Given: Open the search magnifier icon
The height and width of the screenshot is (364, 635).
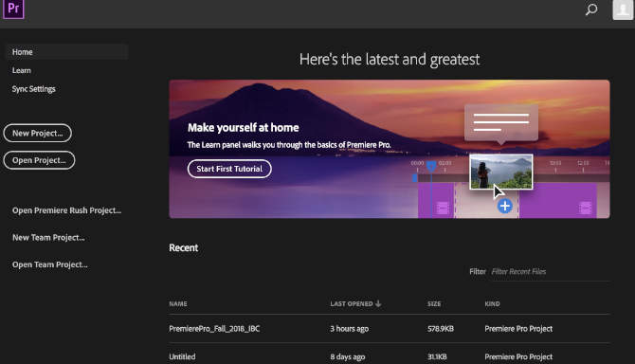Looking at the screenshot, I should pyautogui.click(x=591, y=9).
